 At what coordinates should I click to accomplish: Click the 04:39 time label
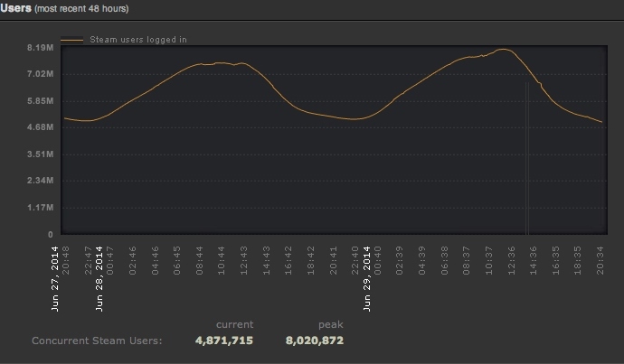(421, 260)
